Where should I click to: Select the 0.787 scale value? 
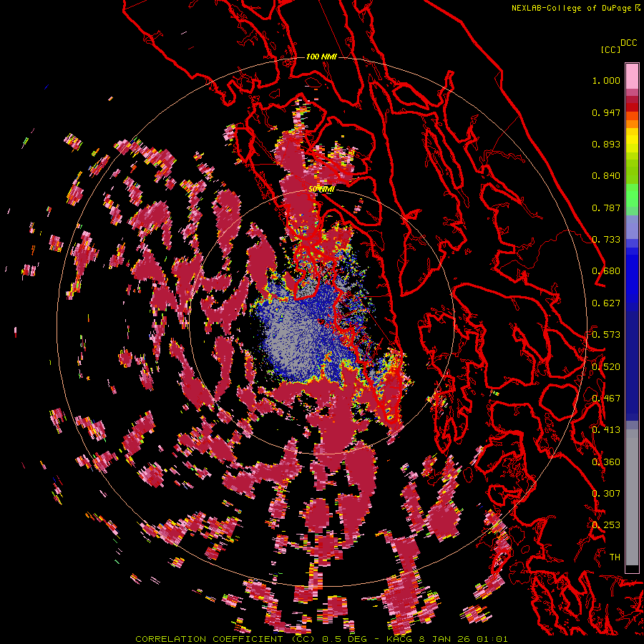606,208
